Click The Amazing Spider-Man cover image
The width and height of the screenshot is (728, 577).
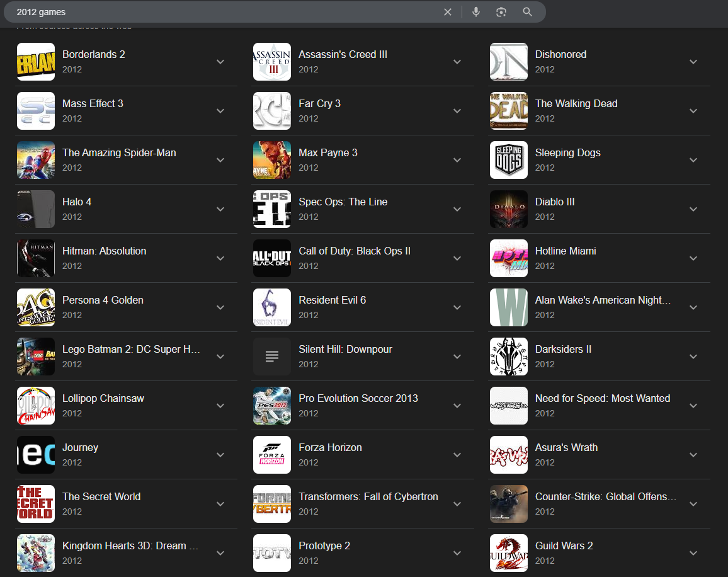point(36,160)
